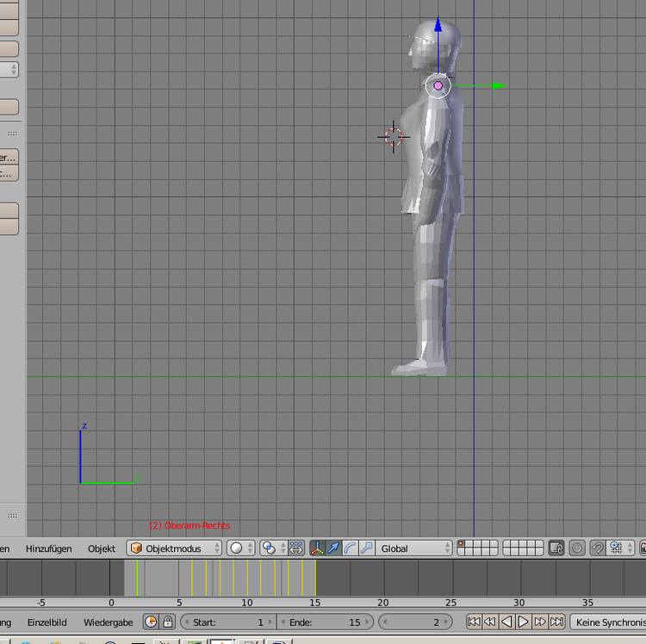Play the animation in reverse
646x644 pixels.
pyautogui.click(x=506, y=622)
